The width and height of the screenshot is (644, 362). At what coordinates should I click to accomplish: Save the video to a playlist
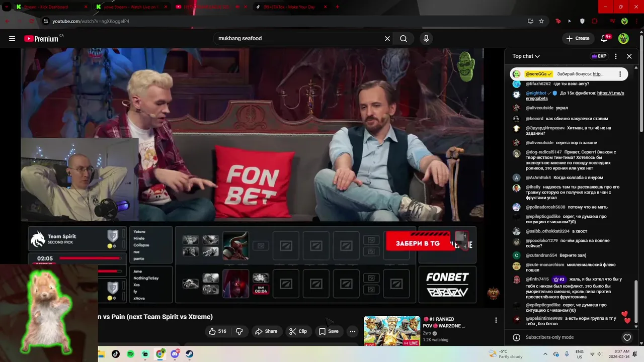329,331
